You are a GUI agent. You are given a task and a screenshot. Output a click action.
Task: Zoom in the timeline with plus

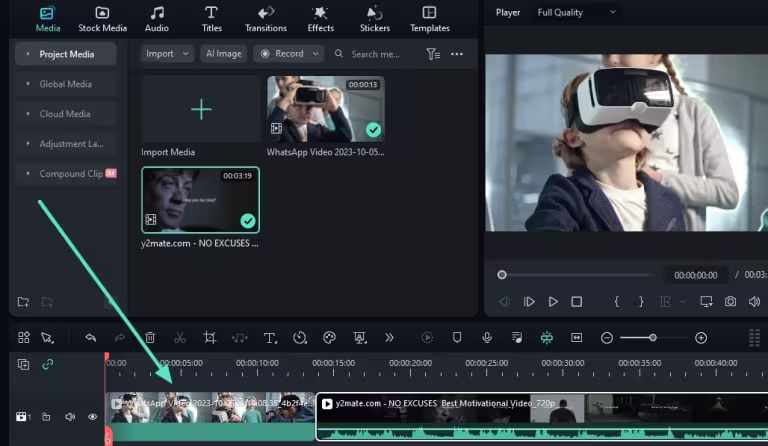701,338
